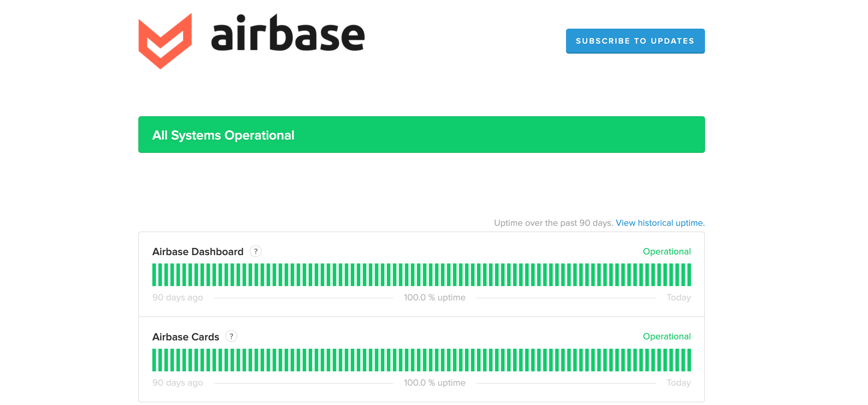The image size is (868, 405).
Task: Click the Airbase chevron logo icon
Action: tap(165, 41)
